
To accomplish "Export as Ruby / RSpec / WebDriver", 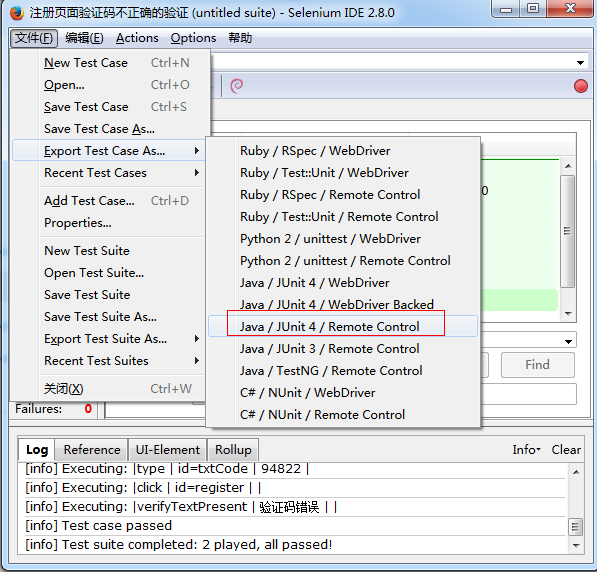I will (x=343, y=151).
